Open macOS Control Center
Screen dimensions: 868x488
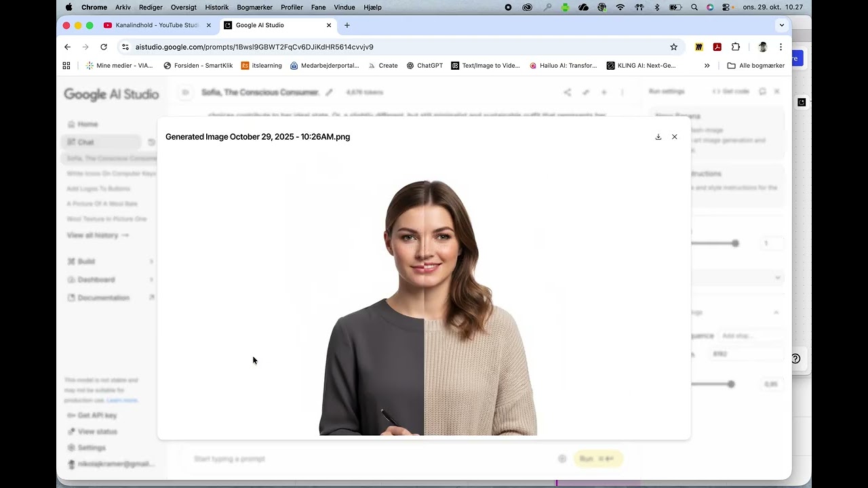(727, 7)
